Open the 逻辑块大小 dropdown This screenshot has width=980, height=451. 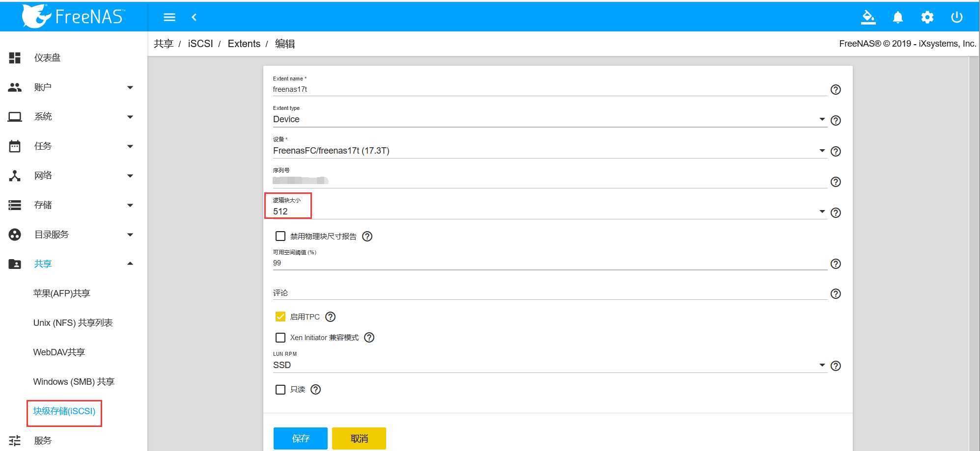click(x=549, y=212)
